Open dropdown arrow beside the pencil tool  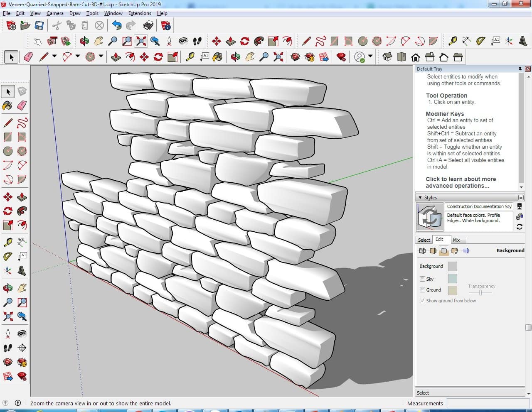pyautogui.click(x=54, y=56)
